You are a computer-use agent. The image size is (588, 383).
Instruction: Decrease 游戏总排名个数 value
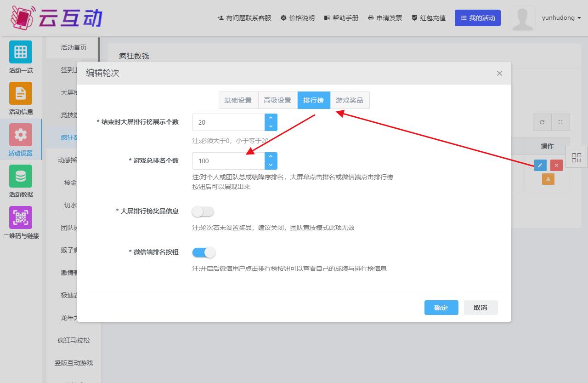271,165
